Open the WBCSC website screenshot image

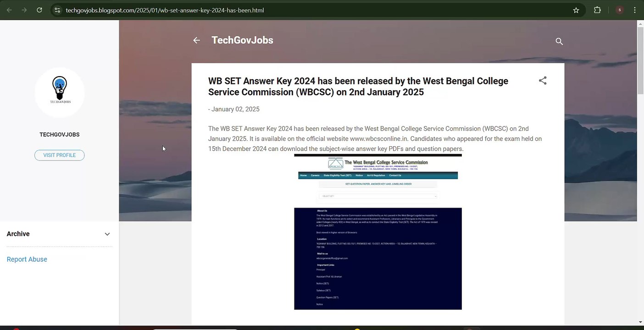378,232
